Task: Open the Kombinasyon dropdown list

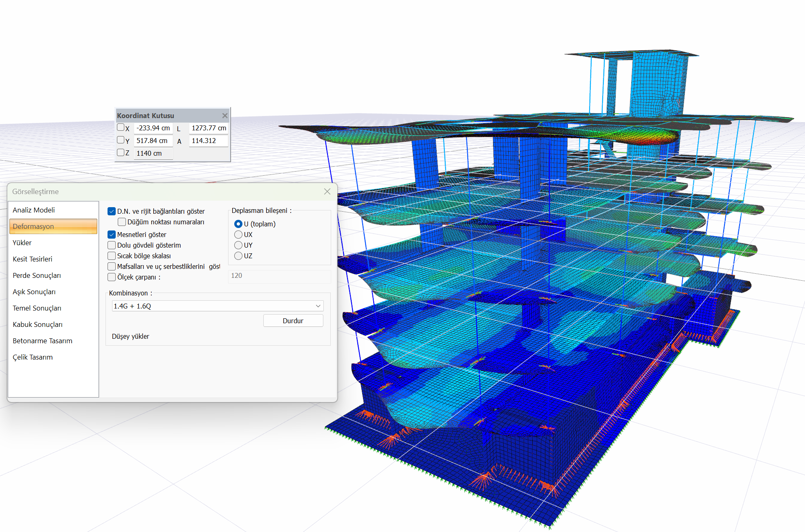Action: (318, 306)
